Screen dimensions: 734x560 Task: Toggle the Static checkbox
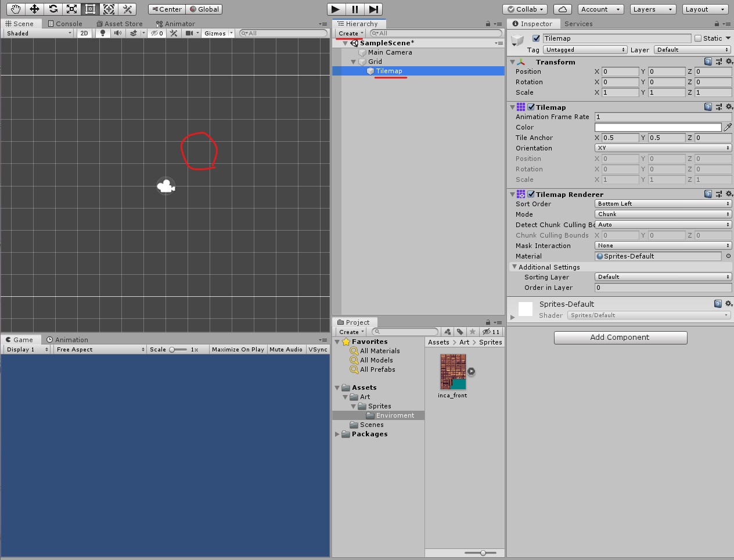pos(698,38)
